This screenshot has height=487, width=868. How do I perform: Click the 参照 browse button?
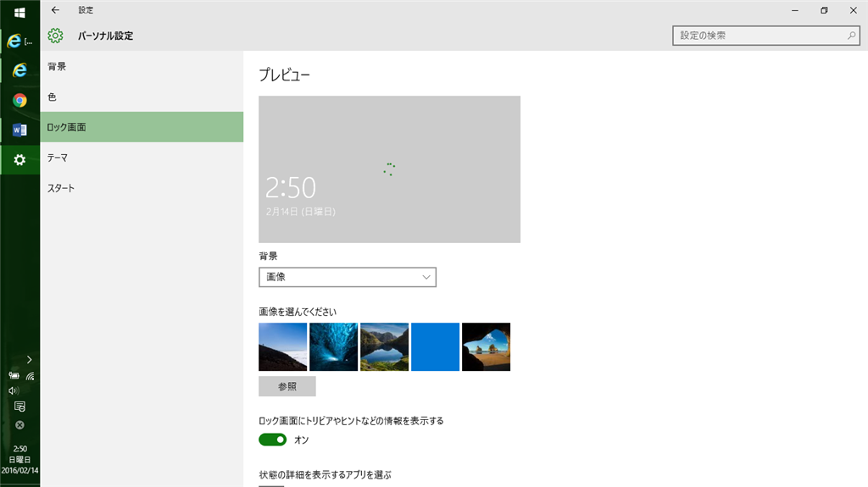(287, 386)
